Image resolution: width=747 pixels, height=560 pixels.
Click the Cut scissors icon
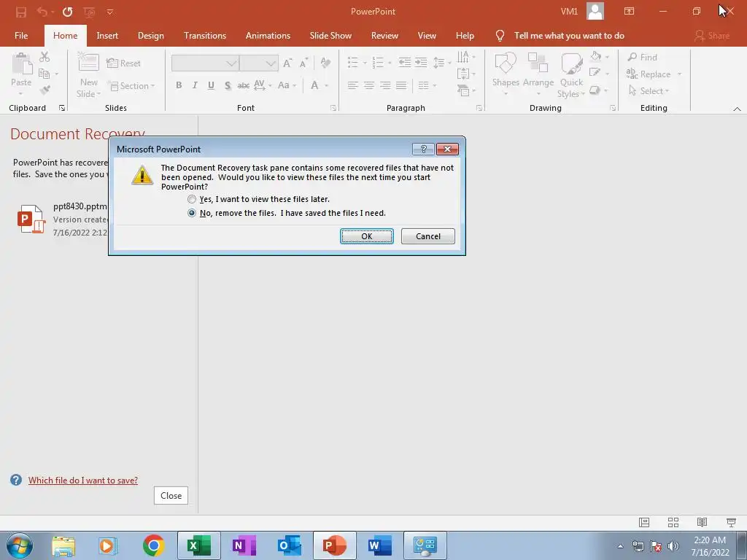click(x=44, y=57)
